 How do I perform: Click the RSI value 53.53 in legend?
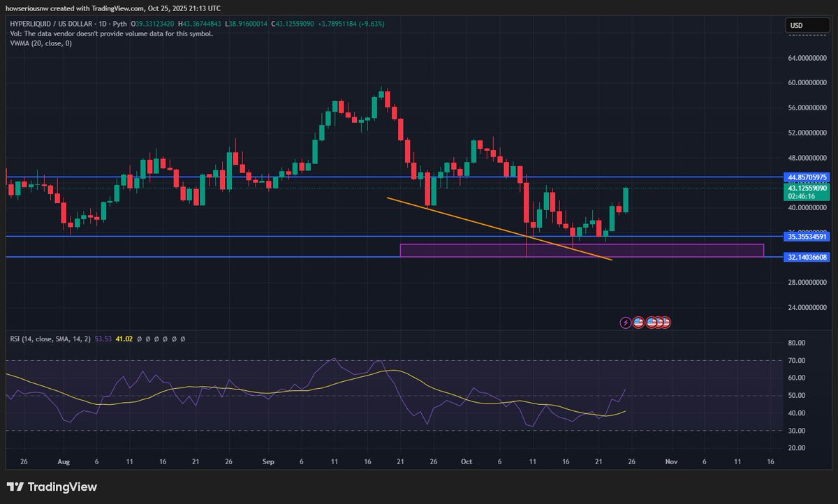103,339
